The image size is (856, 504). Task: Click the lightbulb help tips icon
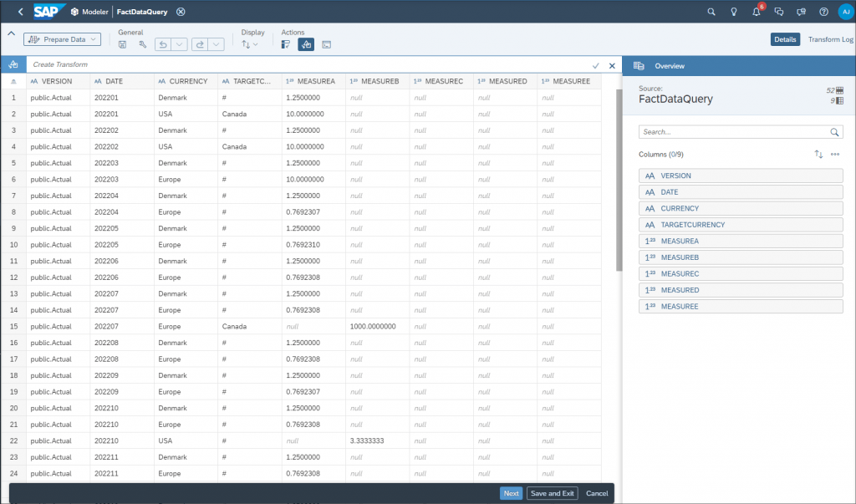click(x=734, y=12)
